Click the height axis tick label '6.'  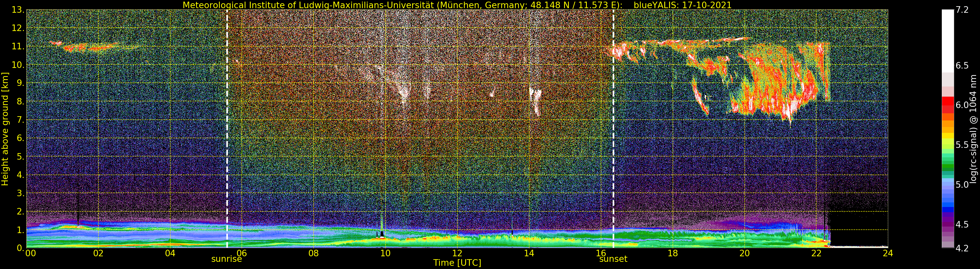[20, 138]
